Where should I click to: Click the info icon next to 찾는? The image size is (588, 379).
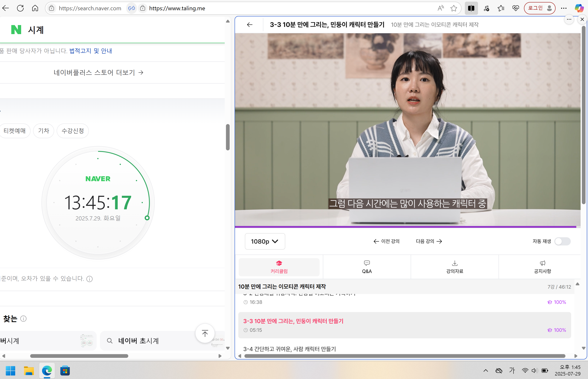click(23, 319)
